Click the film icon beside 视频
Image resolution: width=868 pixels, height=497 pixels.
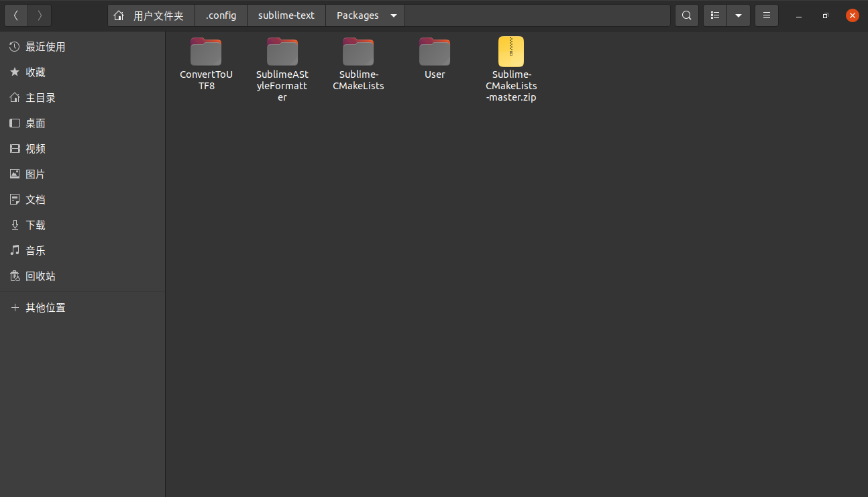(x=15, y=149)
